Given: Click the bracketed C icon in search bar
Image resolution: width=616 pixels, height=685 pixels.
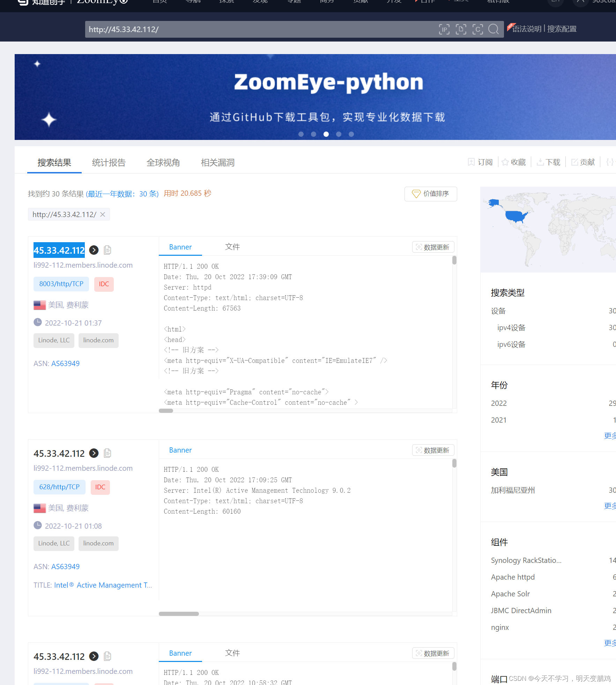Looking at the screenshot, I should (x=478, y=29).
